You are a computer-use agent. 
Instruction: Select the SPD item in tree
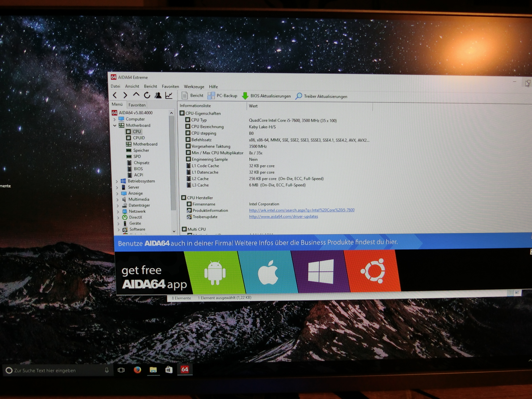(x=137, y=157)
